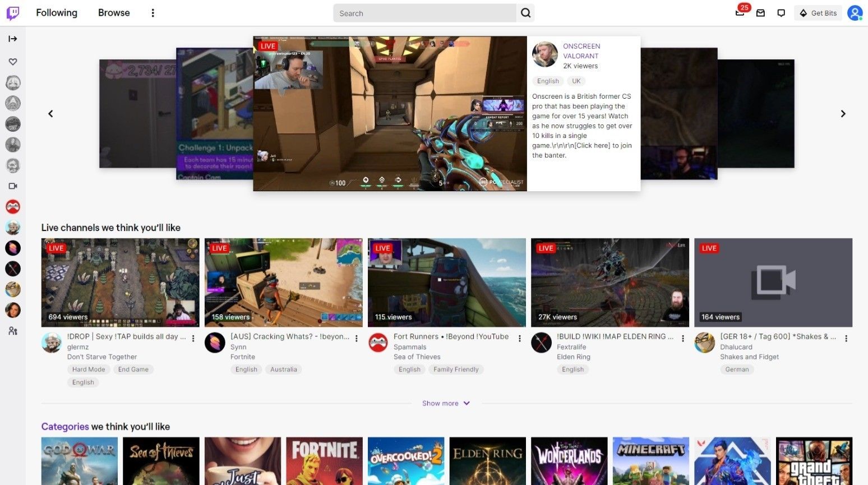868x485 pixels.
Task: Open Fortnite stream thumbnail with 158 viewers
Action: click(x=284, y=283)
